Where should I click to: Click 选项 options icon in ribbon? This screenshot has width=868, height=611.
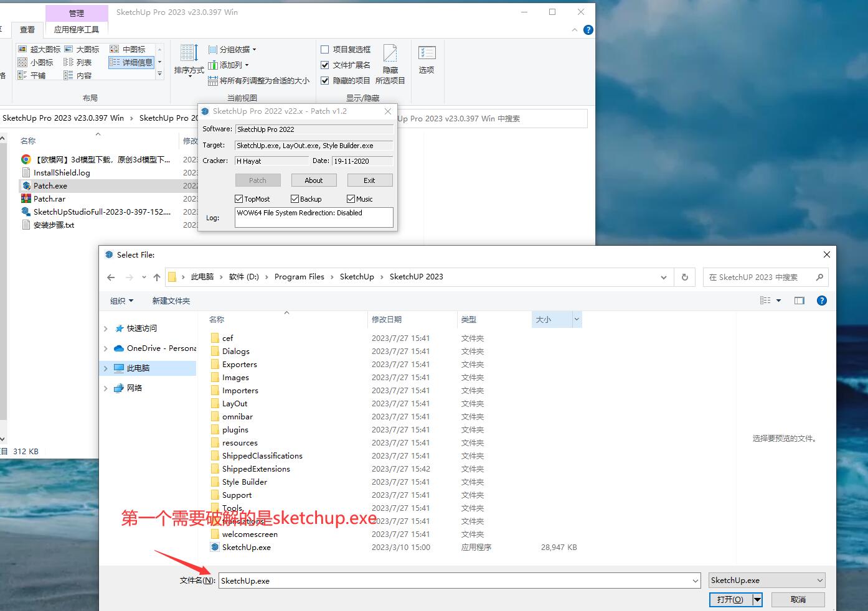[427, 60]
